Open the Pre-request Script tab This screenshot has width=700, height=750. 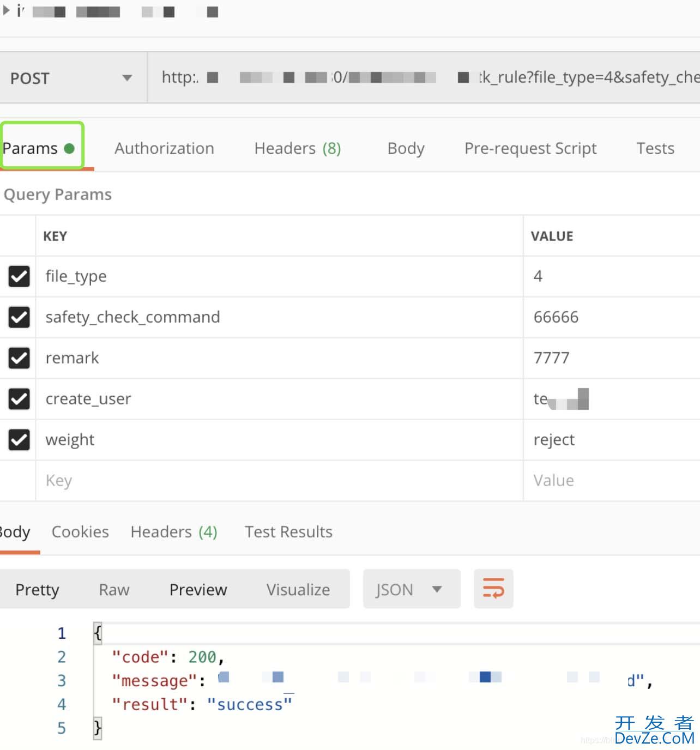tap(530, 148)
